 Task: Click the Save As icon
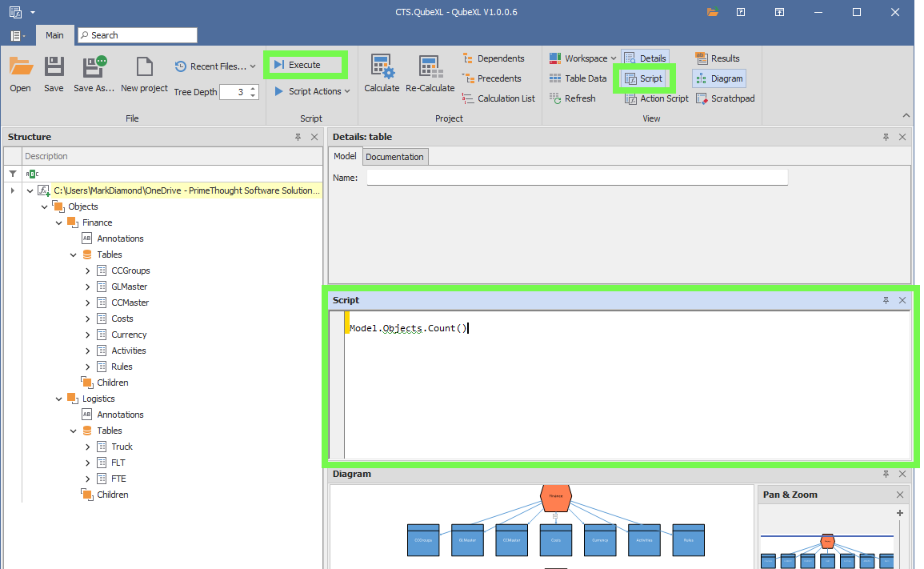tap(94, 67)
